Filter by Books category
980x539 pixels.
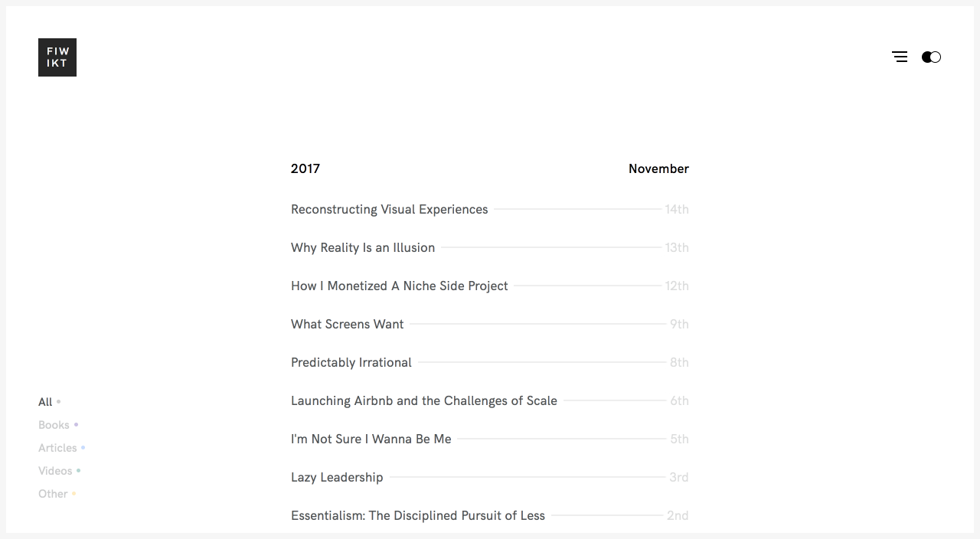[54, 425]
